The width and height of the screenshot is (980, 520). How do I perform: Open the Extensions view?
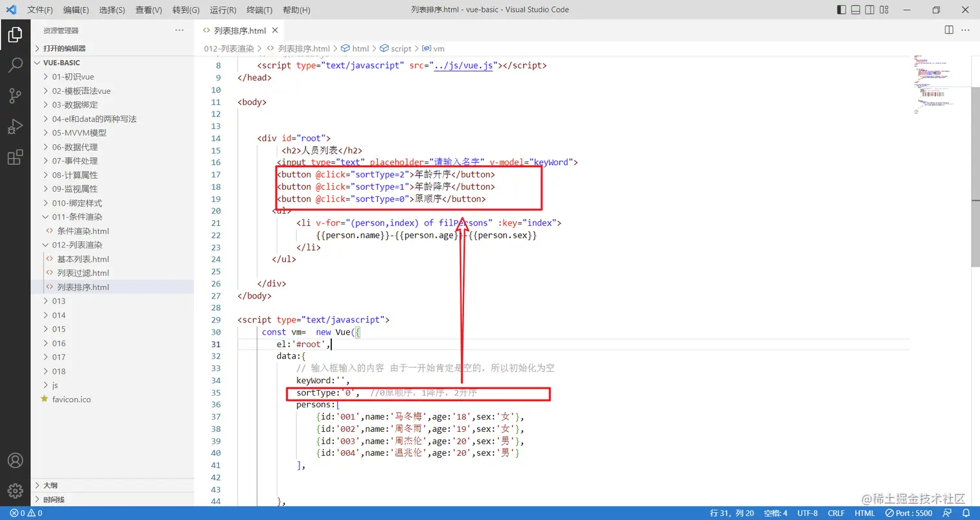coord(15,157)
